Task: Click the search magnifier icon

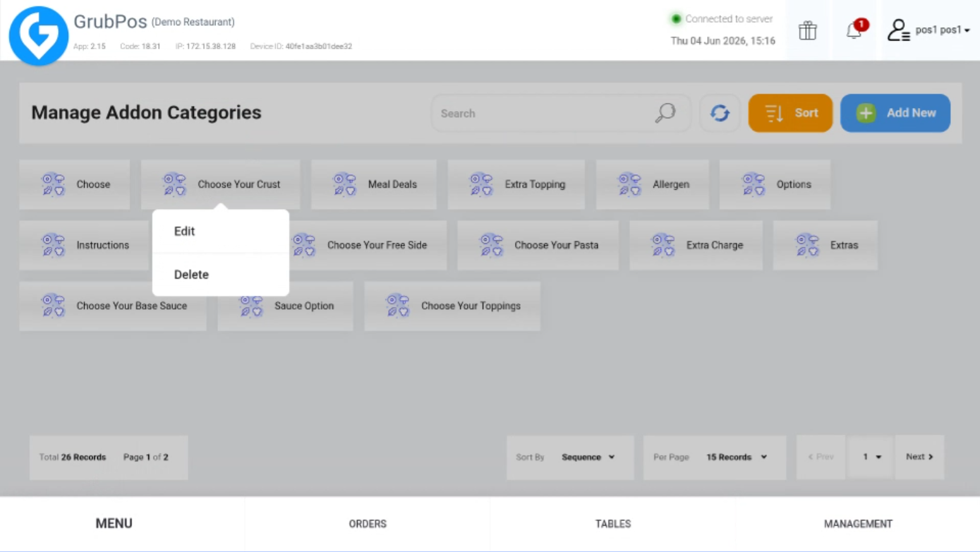Action: click(x=665, y=113)
